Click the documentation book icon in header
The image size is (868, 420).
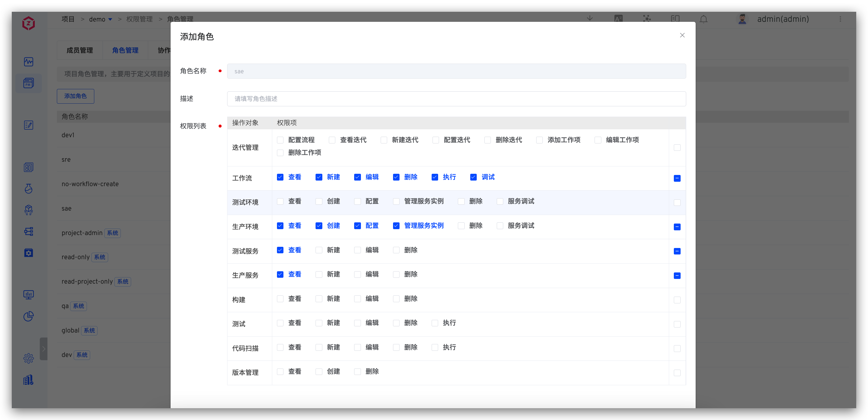tap(675, 19)
